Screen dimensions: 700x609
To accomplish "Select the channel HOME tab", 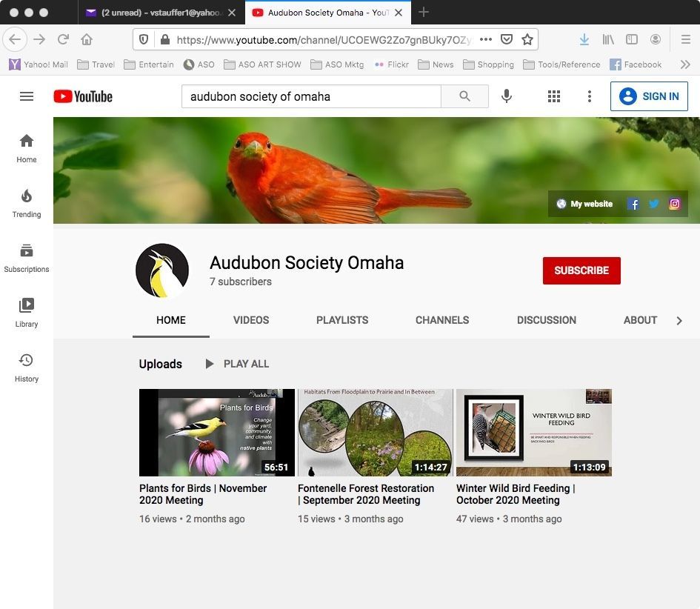I will click(x=171, y=320).
